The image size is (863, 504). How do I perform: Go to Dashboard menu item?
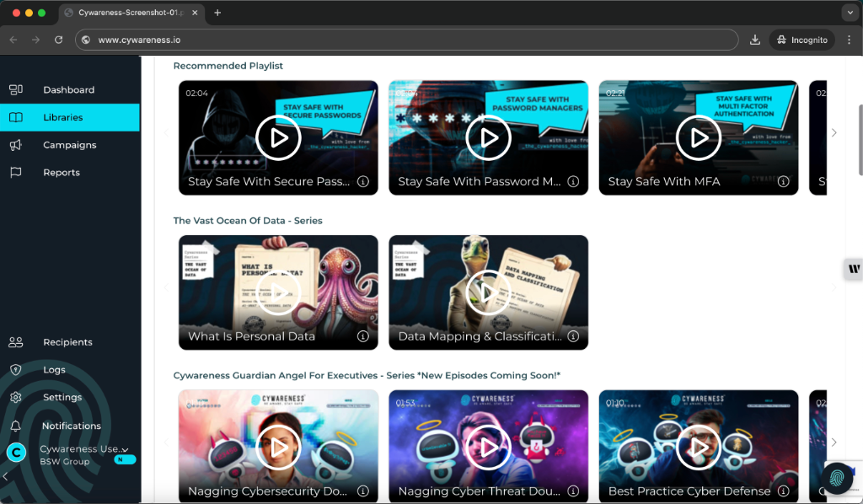pyautogui.click(x=69, y=89)
